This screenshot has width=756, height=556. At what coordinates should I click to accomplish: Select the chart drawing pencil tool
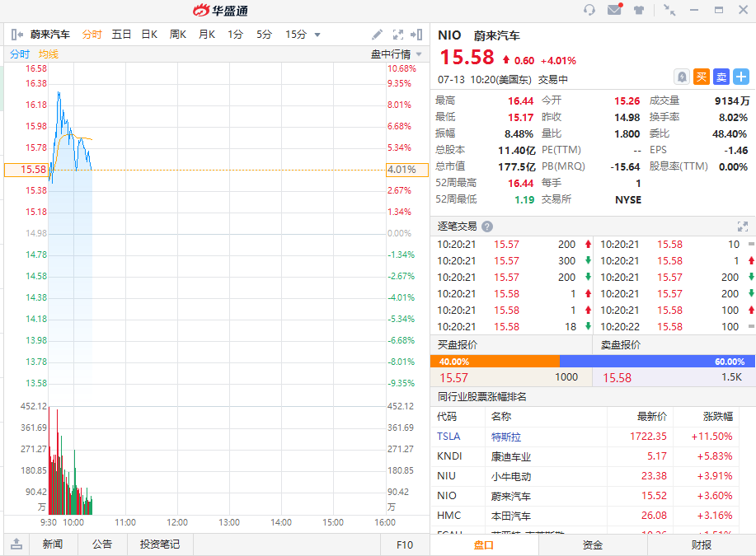378,35
